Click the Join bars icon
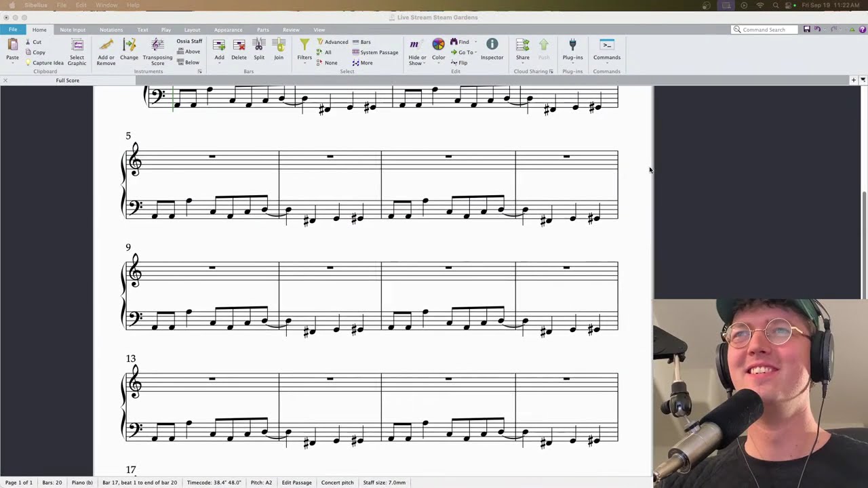 coord(279,45)
